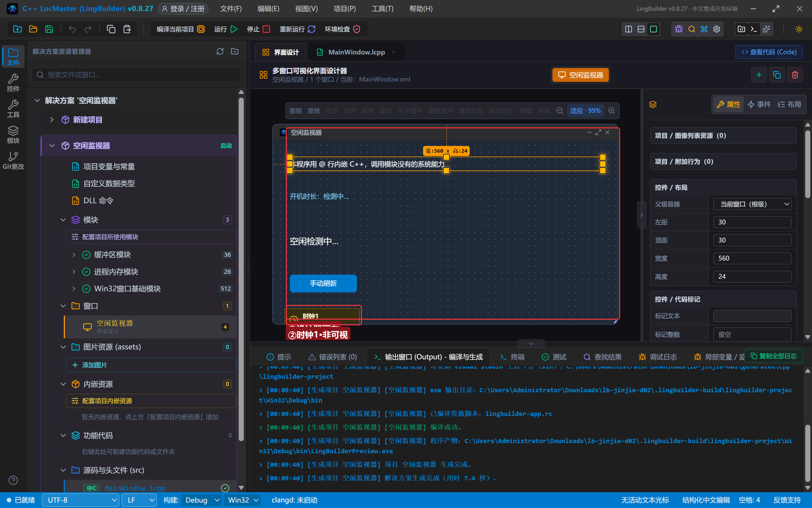Click the open folder toolbar icon
Viewport: 812px width, 508px height.
click(x=33, y=29)
